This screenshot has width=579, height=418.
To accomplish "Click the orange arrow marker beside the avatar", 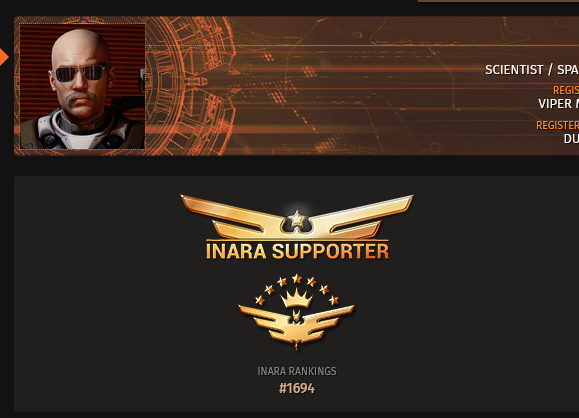I will click(4, 57).
